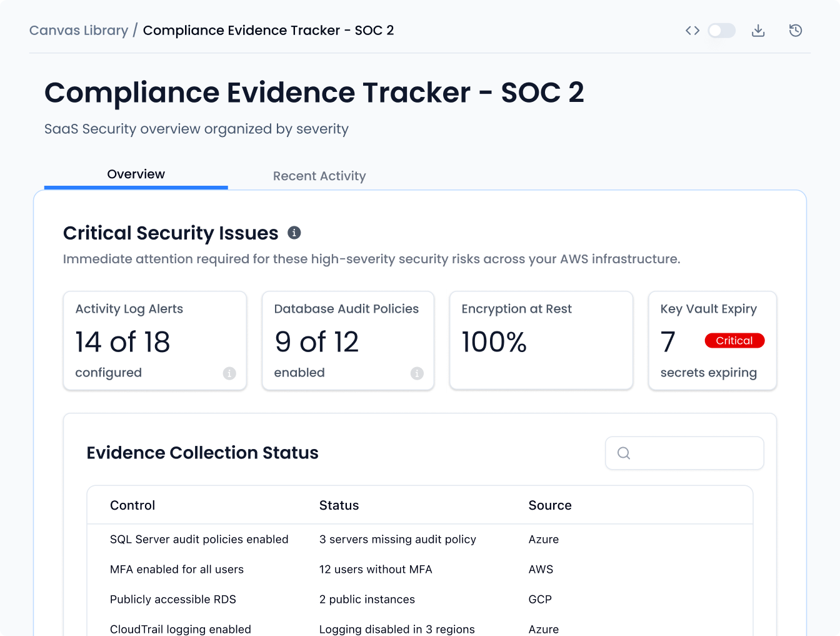Sort by the Status column header
This screenshot has width=840, height=636.
[x=339, y=505]
